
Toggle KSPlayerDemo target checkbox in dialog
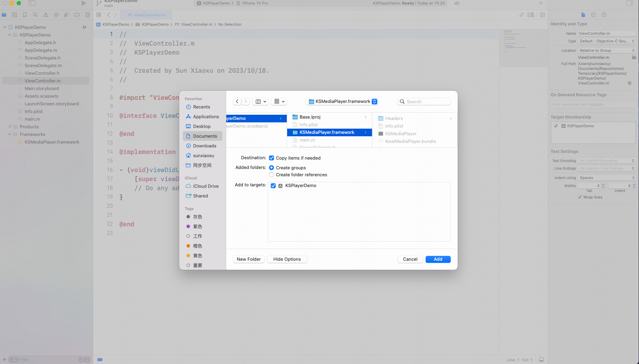click(273, 186)
